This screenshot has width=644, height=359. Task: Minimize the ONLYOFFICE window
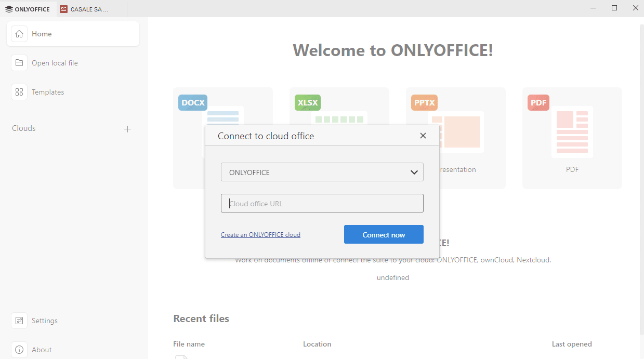pyautogui.click(x=594, y=8)
